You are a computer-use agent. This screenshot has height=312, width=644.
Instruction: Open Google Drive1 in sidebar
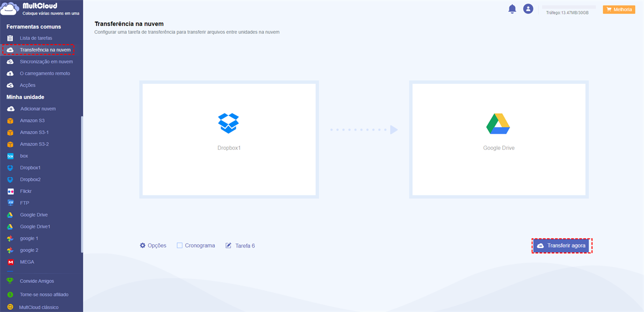coord(35,227)
